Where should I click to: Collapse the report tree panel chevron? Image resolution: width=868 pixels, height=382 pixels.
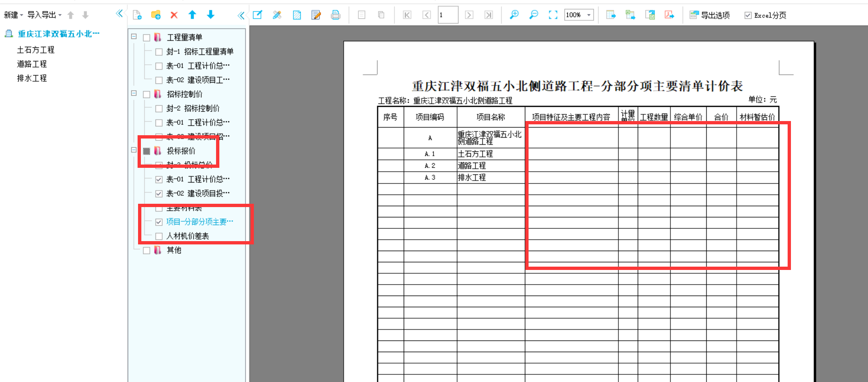click(x=241, y=16)
